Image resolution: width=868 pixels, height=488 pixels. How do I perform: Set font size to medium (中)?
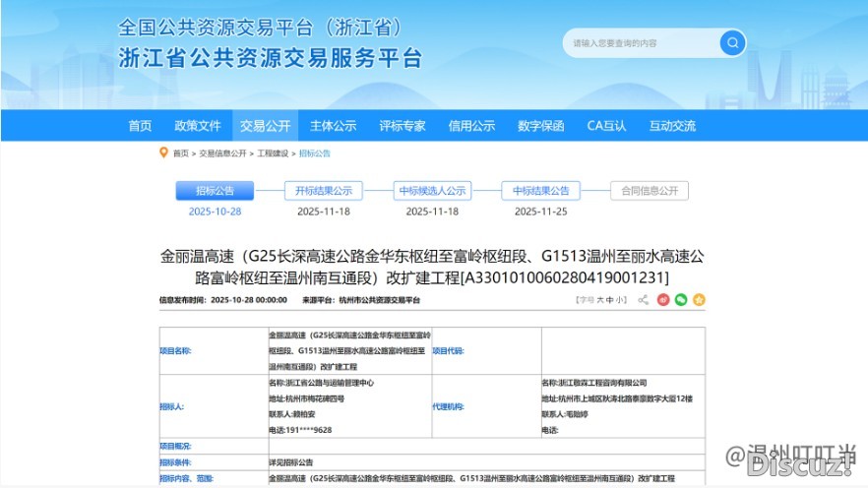pyautogui.click(x=609, y=300)
